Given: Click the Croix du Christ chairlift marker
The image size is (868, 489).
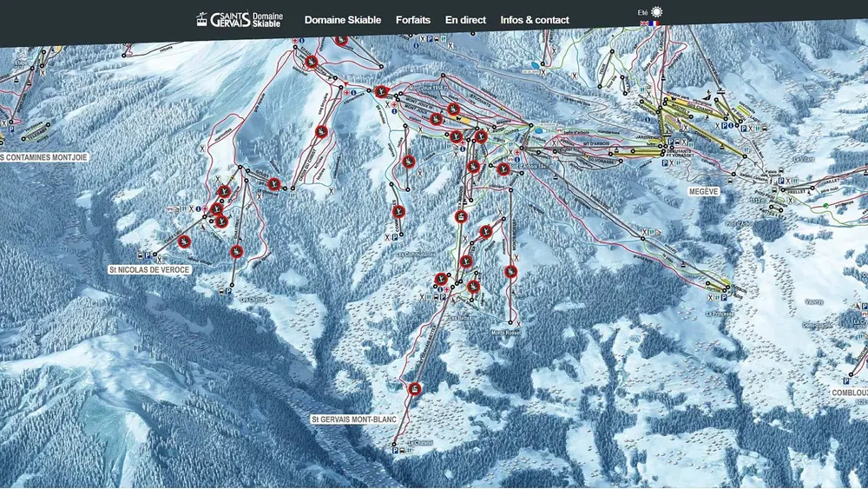Looking at the screenshot, I should [322, 132].
